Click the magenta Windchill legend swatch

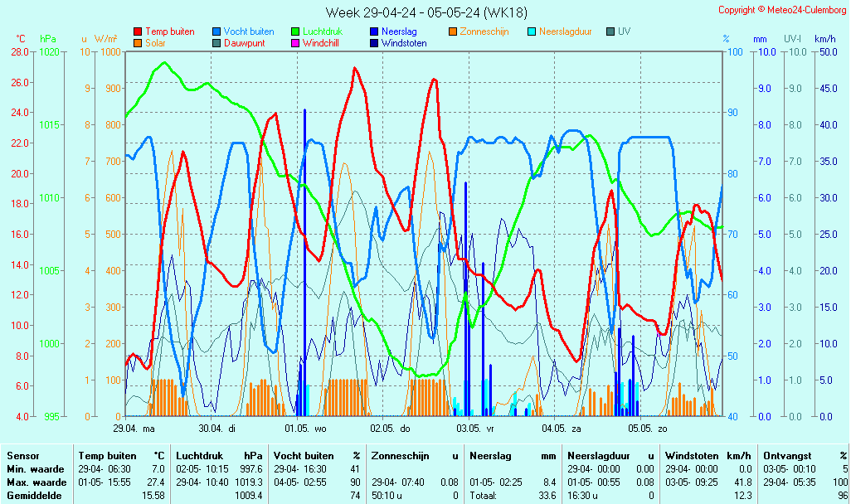click(295, 43)
